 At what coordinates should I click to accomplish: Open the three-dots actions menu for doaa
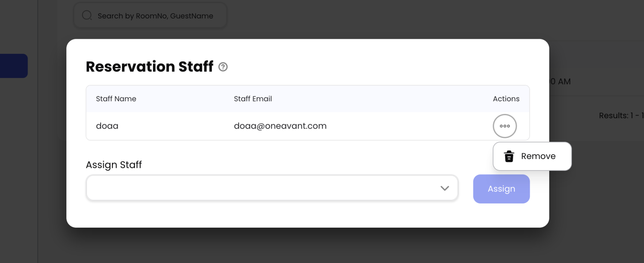point(504,126)
